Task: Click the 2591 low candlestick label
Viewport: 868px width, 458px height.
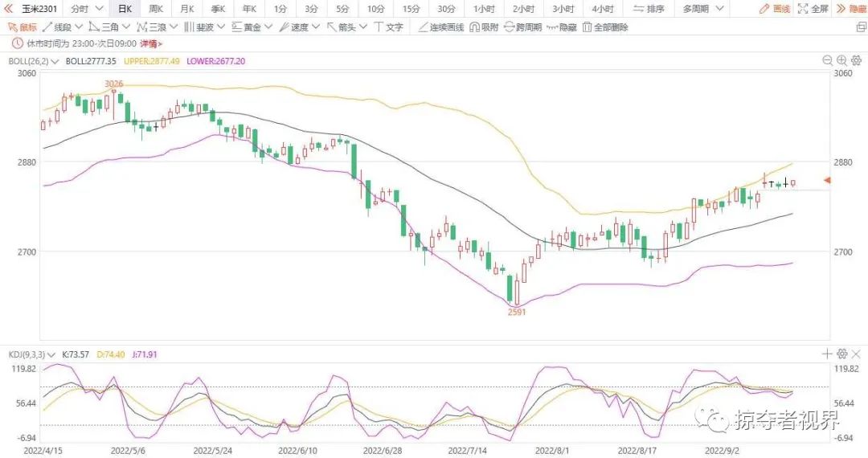Action: point(517,312)
